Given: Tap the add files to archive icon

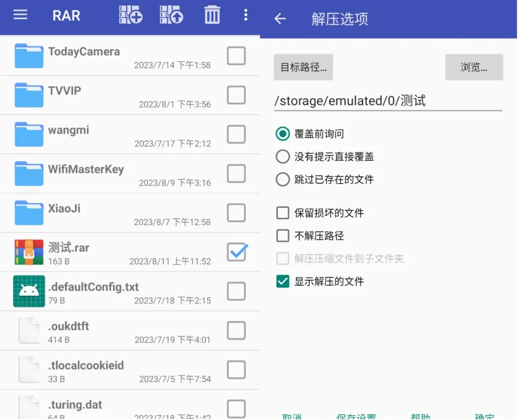Looking at the screenshot, I should (130, 15).
